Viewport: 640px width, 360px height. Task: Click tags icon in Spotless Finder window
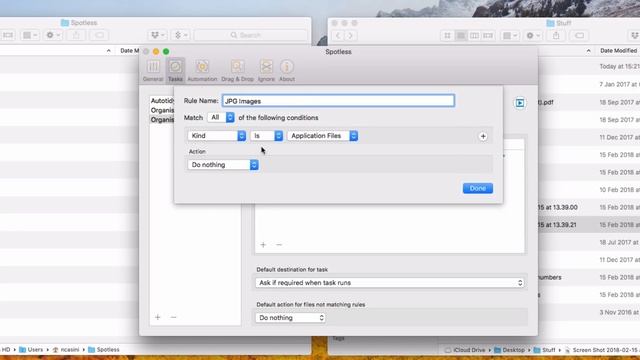[x=99, y=35]
